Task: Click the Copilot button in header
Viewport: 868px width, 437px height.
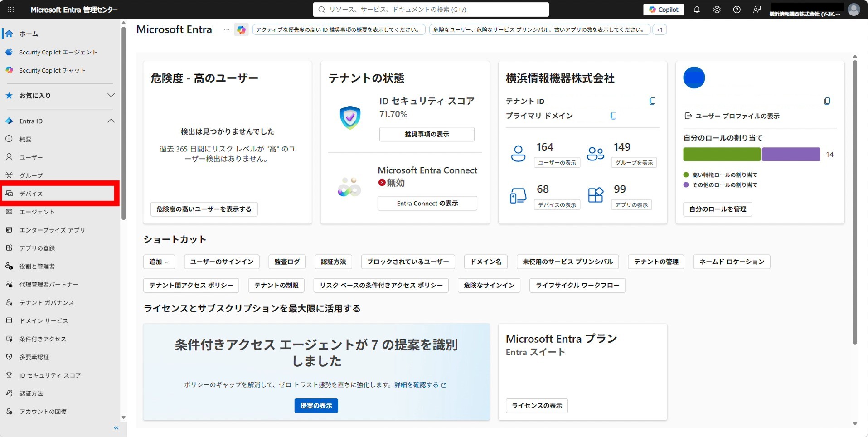Action: pyautogui.click(x=664, y=10)
